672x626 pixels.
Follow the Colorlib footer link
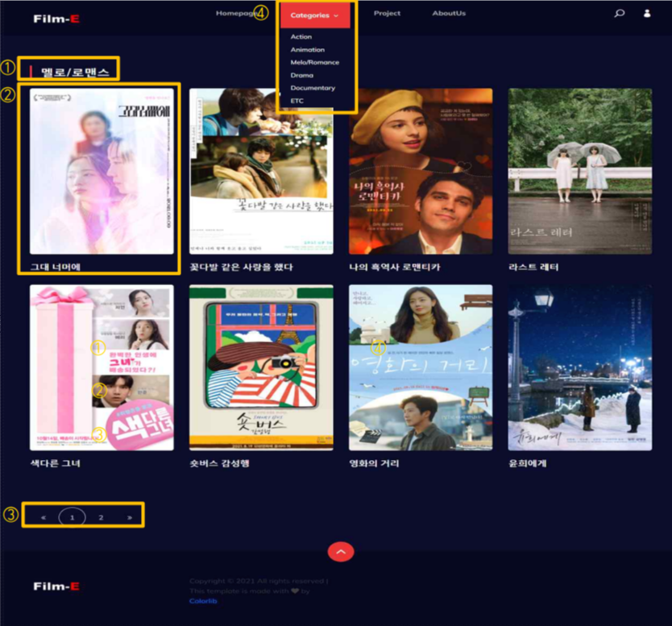tap(203, 601)
